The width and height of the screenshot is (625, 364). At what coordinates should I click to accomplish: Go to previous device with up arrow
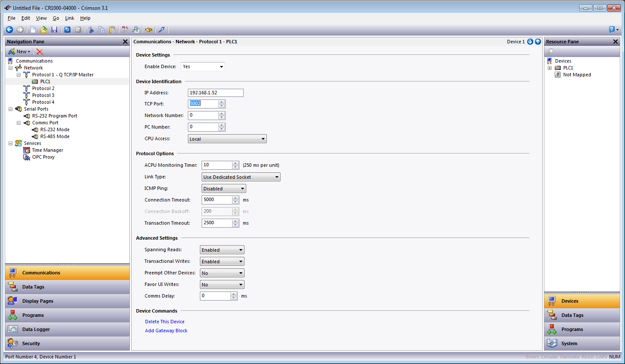coord(537,42)
